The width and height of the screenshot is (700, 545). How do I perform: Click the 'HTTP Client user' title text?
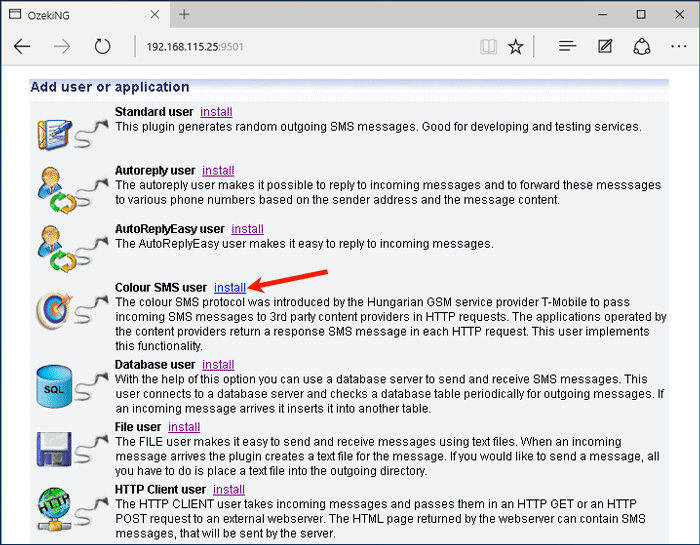tap(160, 489)
